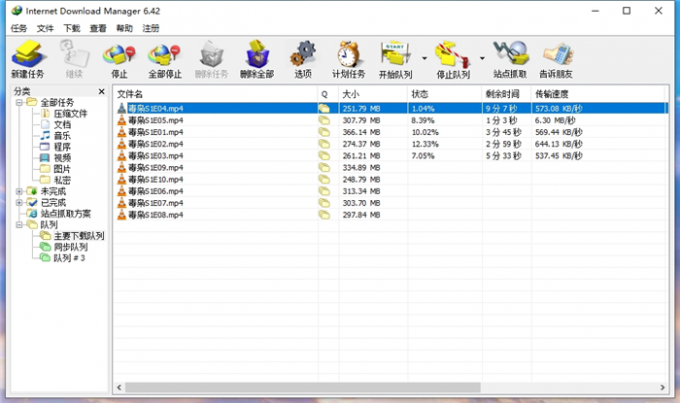Select 私密 category in tree
The image size is (680, 403).
62,180
